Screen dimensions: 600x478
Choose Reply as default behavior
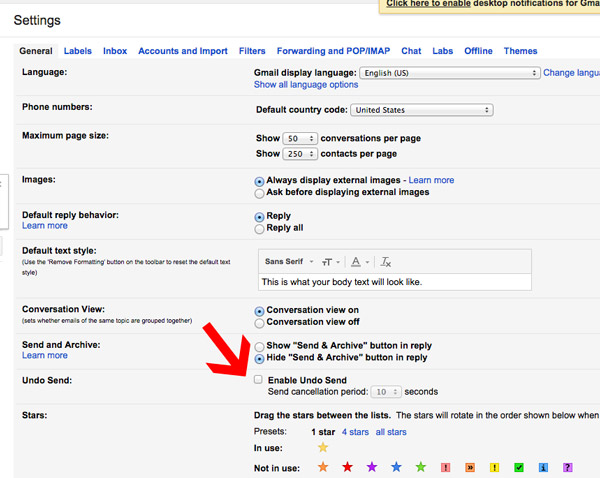[259, 217]
